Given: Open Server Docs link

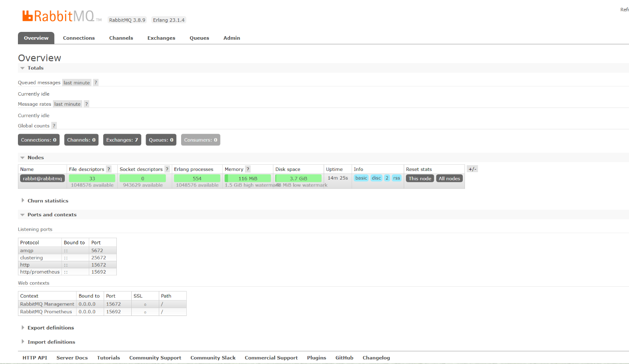Looking at the screenshot, I should point(72,358).
